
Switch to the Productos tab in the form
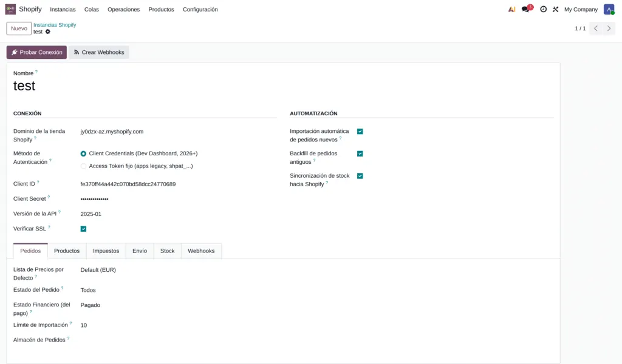[67, 251]
